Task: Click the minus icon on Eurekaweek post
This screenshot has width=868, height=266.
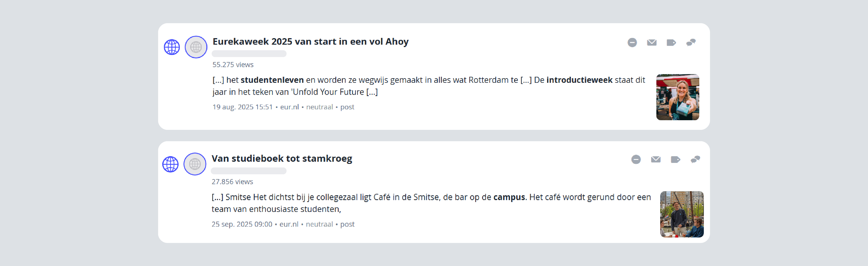Action: click(632, 42)
